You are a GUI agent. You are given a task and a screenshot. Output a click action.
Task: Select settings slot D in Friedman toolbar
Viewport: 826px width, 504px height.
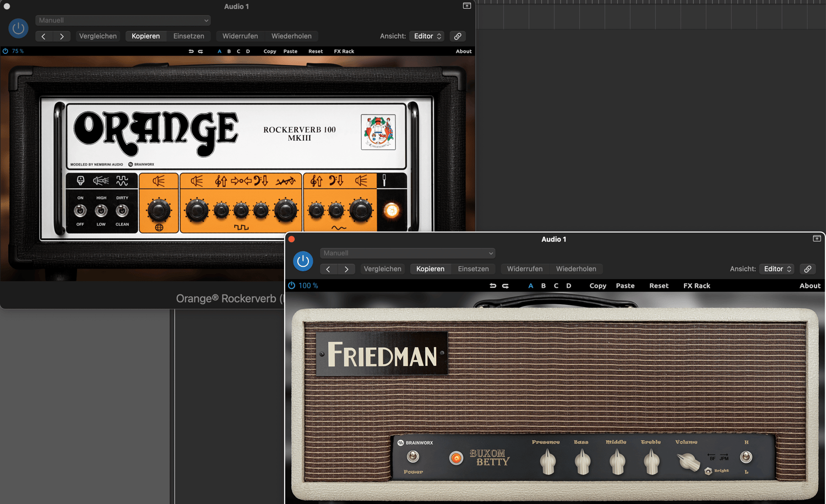[569, 286]
